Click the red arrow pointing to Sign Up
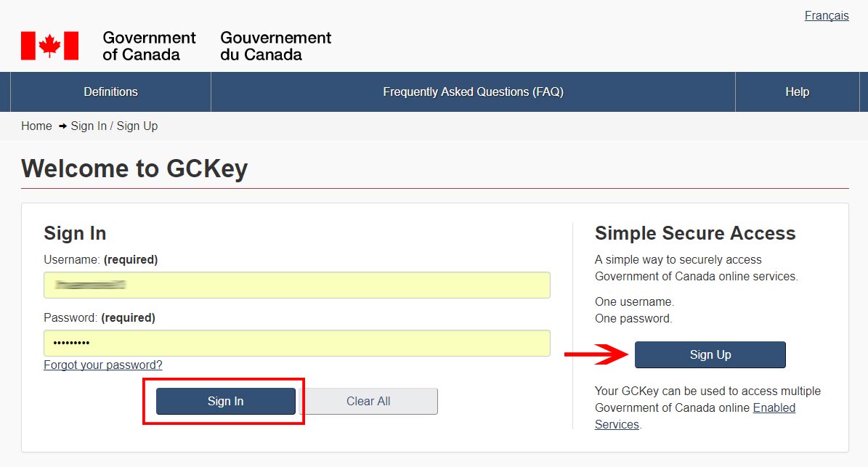 596,354
